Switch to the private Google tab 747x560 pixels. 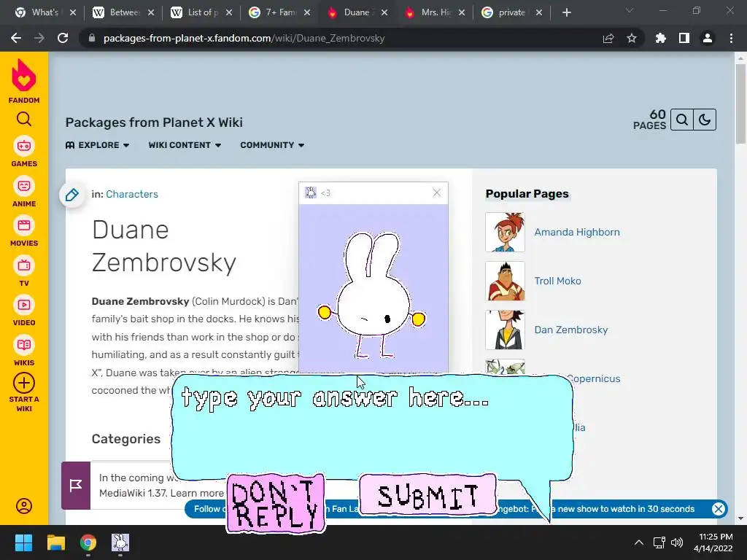[x=512, y=12]
